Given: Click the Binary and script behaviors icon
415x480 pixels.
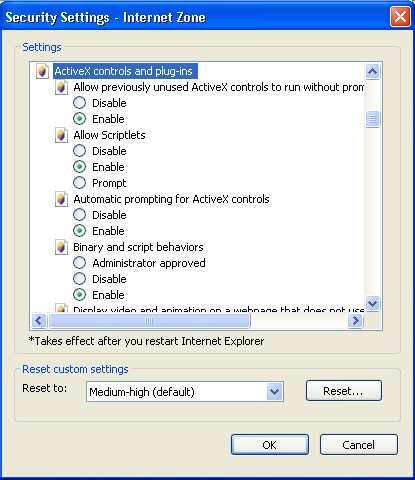Looking at the screenshot, I should coord(61,247).
